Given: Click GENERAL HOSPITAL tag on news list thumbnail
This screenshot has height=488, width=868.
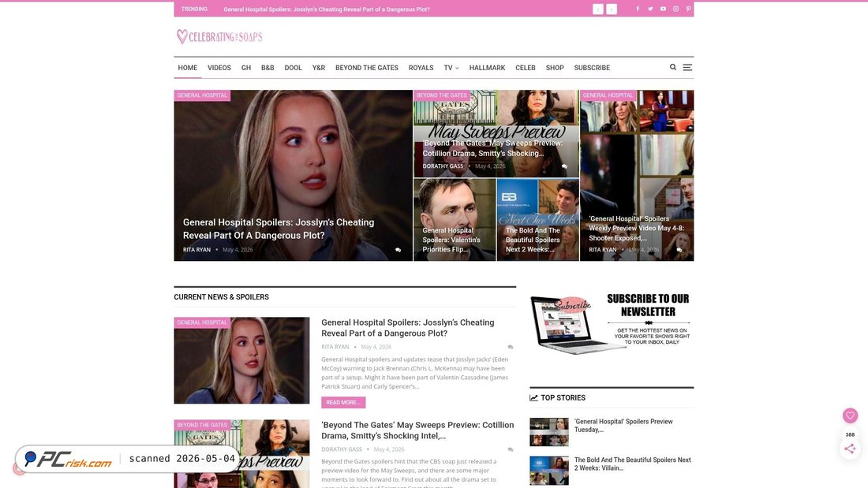Looking at the screenshot, I should click(202, 322).
